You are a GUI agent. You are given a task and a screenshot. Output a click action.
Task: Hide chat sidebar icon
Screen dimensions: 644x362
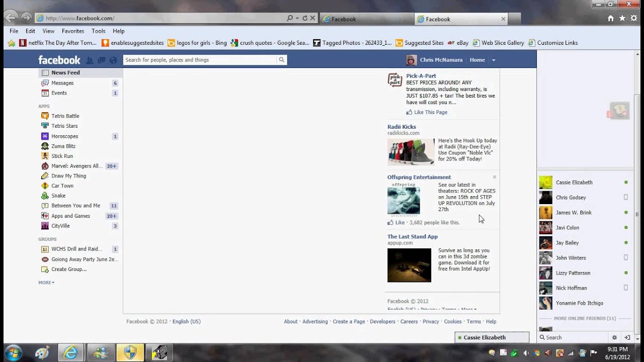[x=627, y=337]
